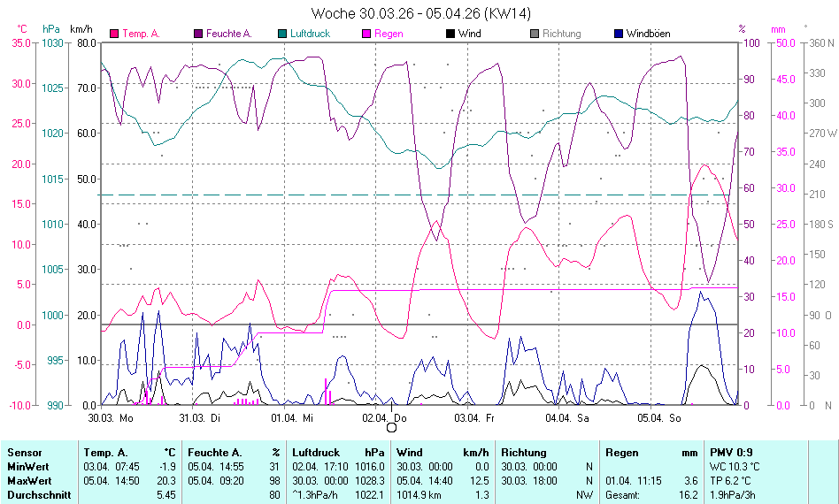Screen dimensions: 839x504
Task: Click the full moon circle marker on the time axis
Action: (x=391, y=427)
